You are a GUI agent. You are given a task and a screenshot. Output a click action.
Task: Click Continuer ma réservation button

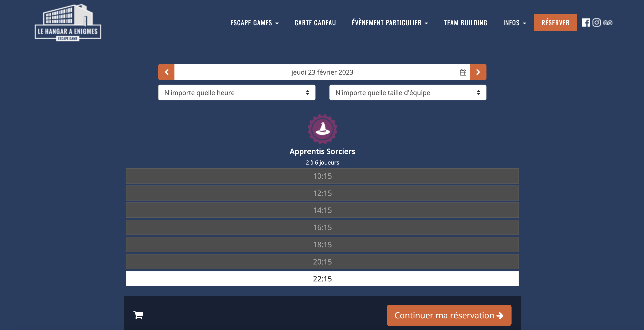(449, 315)
